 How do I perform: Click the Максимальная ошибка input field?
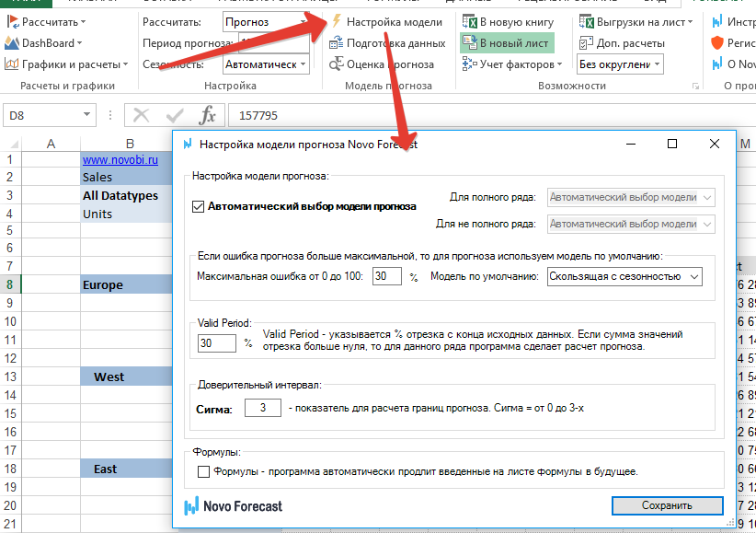[386, 276]
